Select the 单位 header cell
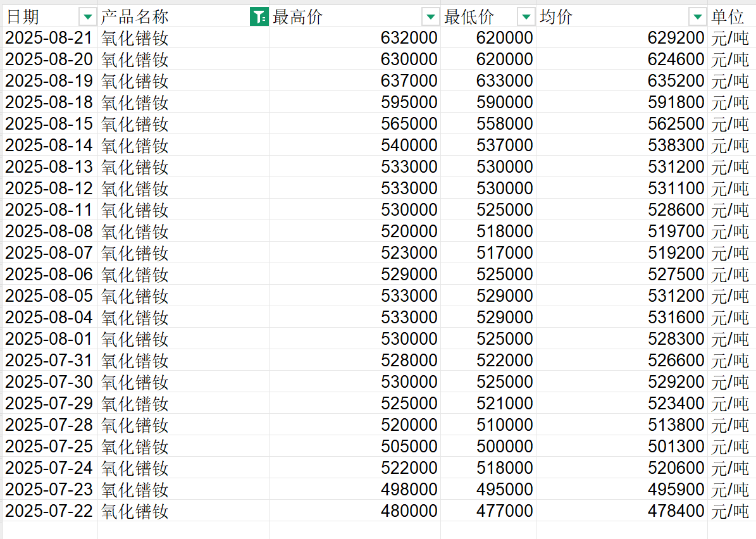 731,16
